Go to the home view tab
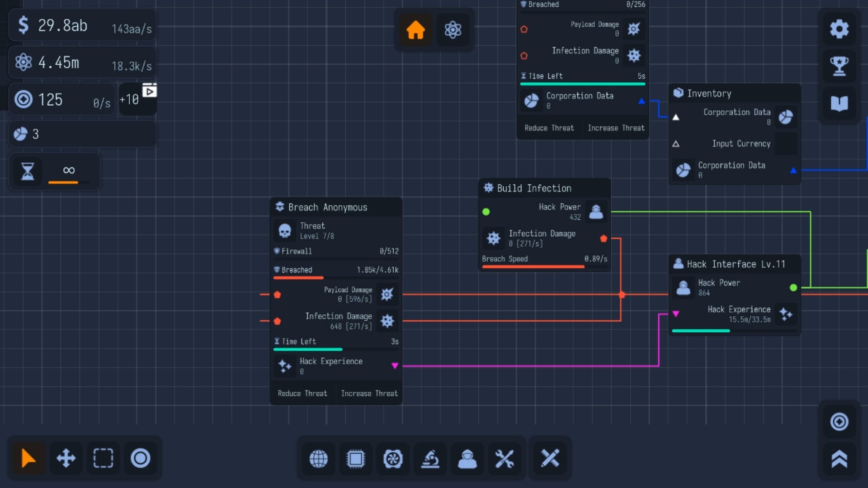868x488 pixels. 415,30
